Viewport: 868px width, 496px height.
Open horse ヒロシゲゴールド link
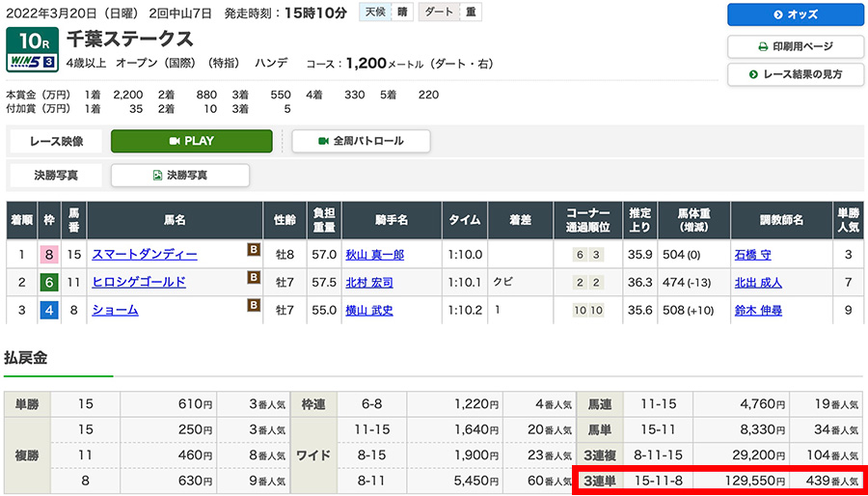(x=139, y=283)
